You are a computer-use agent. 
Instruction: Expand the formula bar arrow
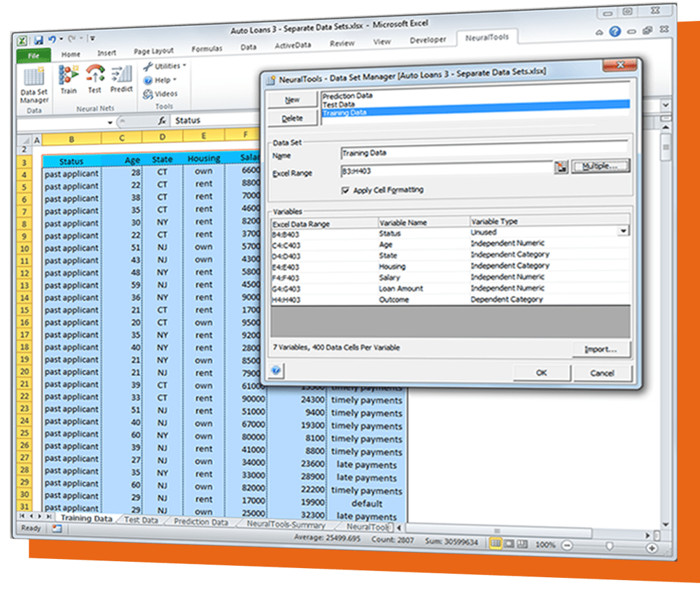click(666, 106)
